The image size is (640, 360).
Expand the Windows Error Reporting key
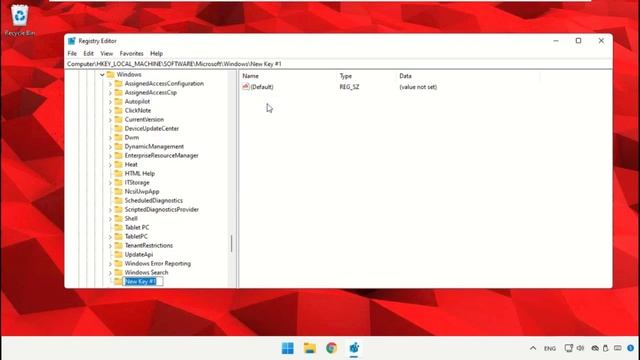click(x=110, y=264)
